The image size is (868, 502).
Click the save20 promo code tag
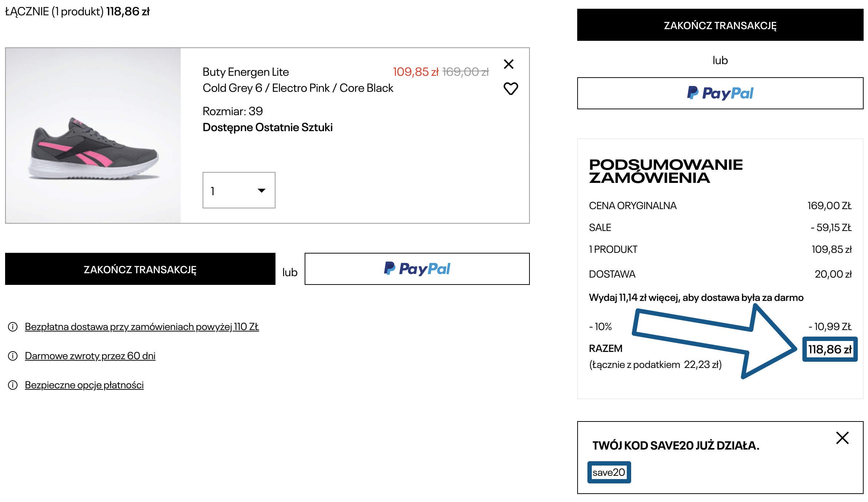(609, 472)
